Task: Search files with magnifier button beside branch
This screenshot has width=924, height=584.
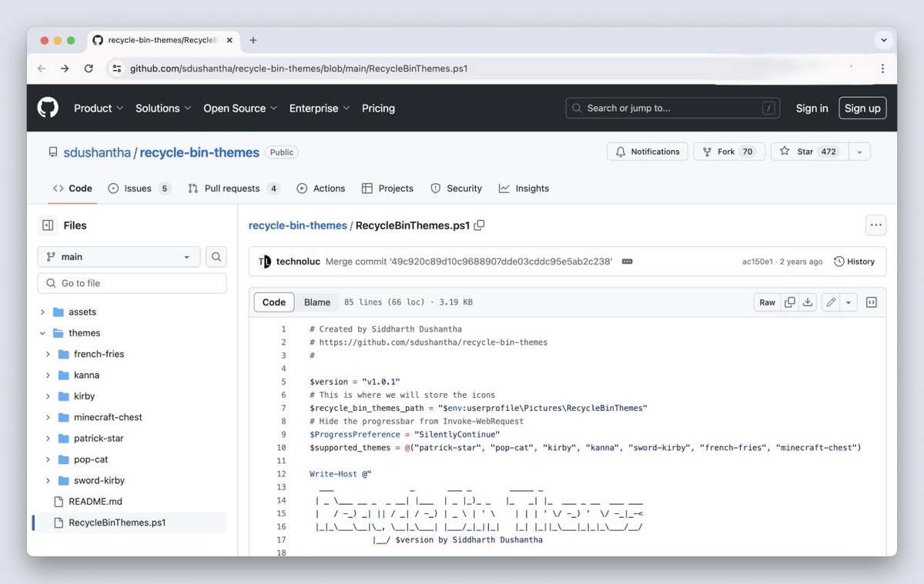Action: [x=216, y=257]
